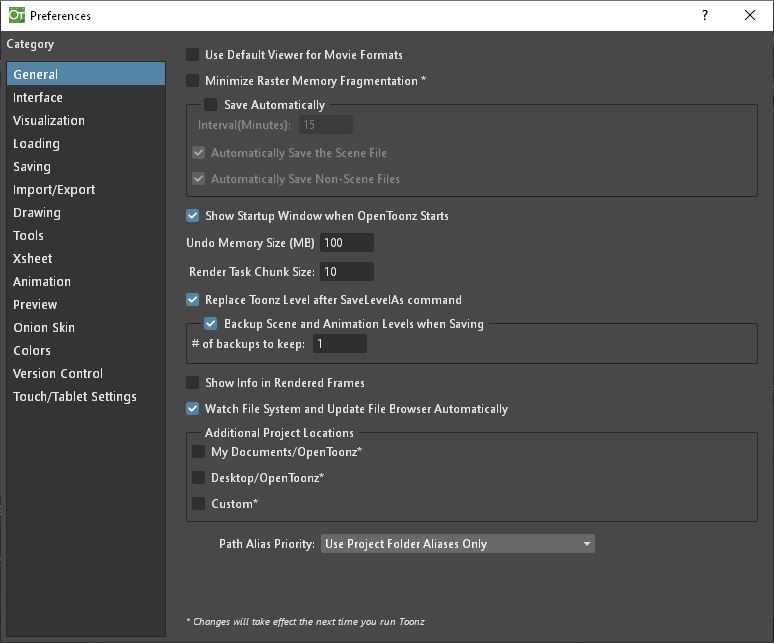Enable Show Info in Rendered Frames
The height and width of the screenshot is (643, 774).
tap(193, 383)
